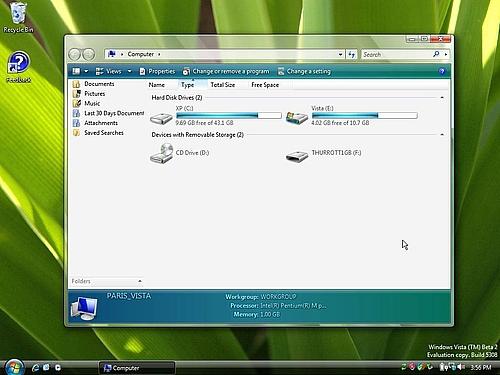Maximize the Computer window
The height and width of the screenshot is (375, 500).
tap(424, 39)
